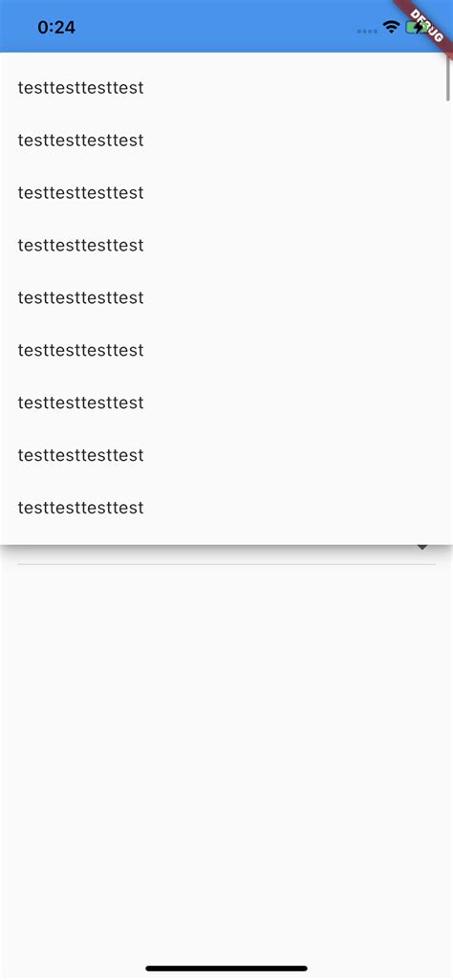Tap the charging battery icon

[415, 28]
